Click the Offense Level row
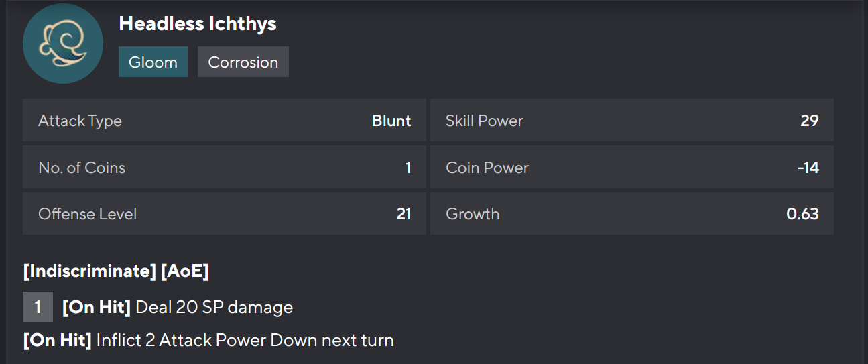Screen dimensions: 868x364 [224, 214]
